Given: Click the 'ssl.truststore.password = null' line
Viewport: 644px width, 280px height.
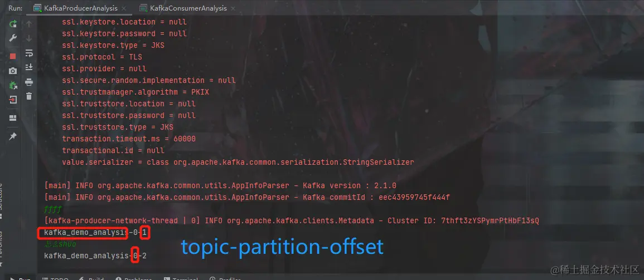Looking at the screenshot, I should coord(129,116).
